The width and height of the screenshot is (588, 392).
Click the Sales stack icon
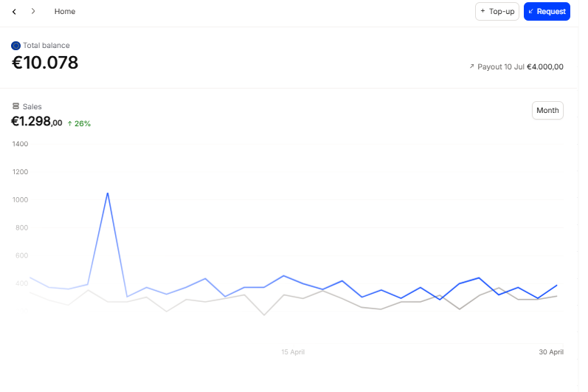[16, 107]
